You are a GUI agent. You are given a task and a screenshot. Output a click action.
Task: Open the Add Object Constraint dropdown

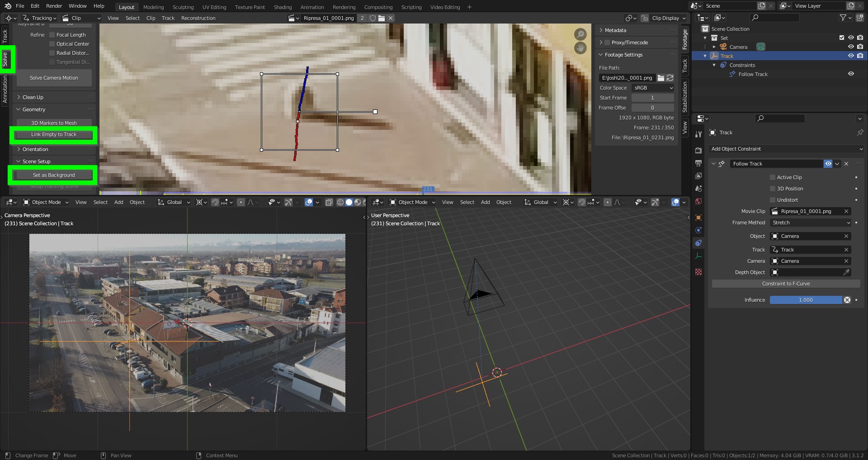tap(786, 149)
